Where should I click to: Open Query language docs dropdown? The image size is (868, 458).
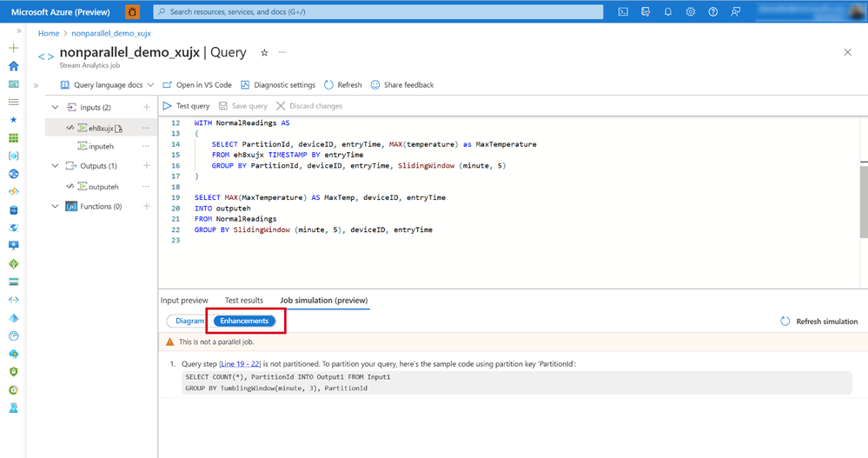point(107,84)
